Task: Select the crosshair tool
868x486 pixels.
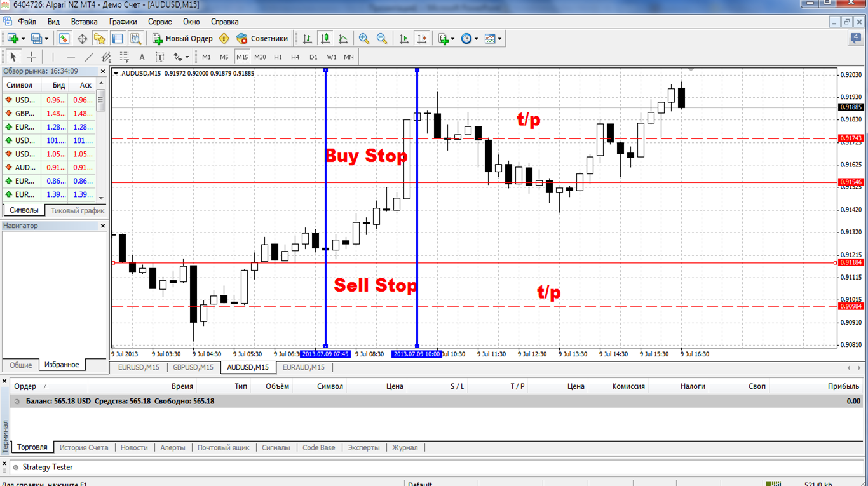Action: coord(31,57)
